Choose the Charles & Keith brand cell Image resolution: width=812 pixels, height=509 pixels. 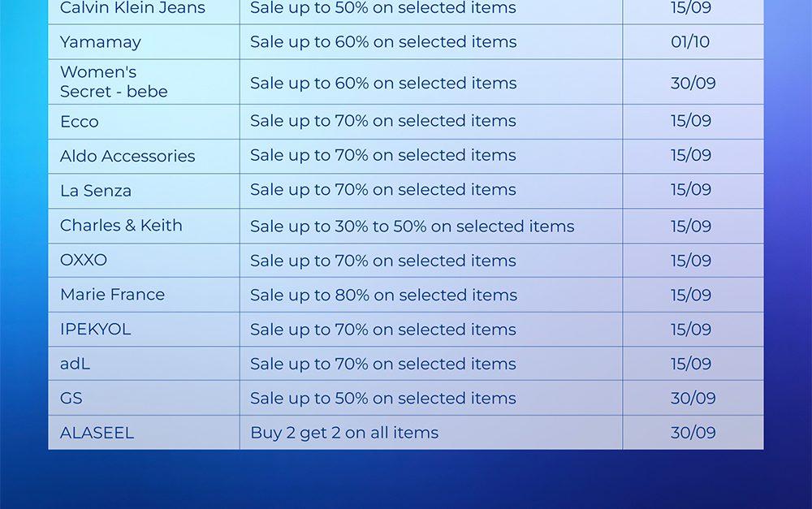coord(121,226)
